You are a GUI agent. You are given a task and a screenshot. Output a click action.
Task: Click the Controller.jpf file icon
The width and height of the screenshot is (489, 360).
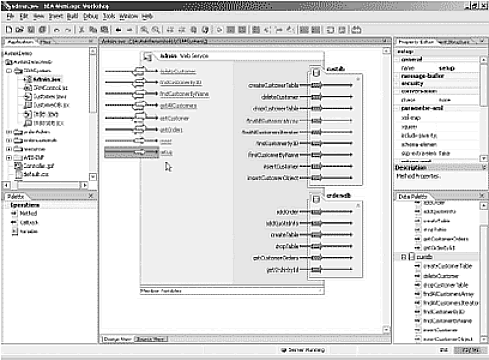pos(18,166)
